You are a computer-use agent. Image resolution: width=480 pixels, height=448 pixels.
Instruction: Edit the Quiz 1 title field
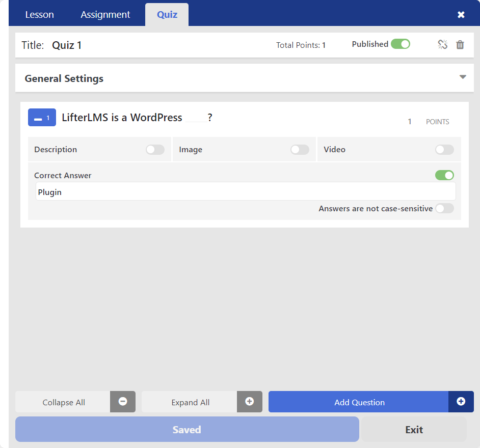[67, 45]
